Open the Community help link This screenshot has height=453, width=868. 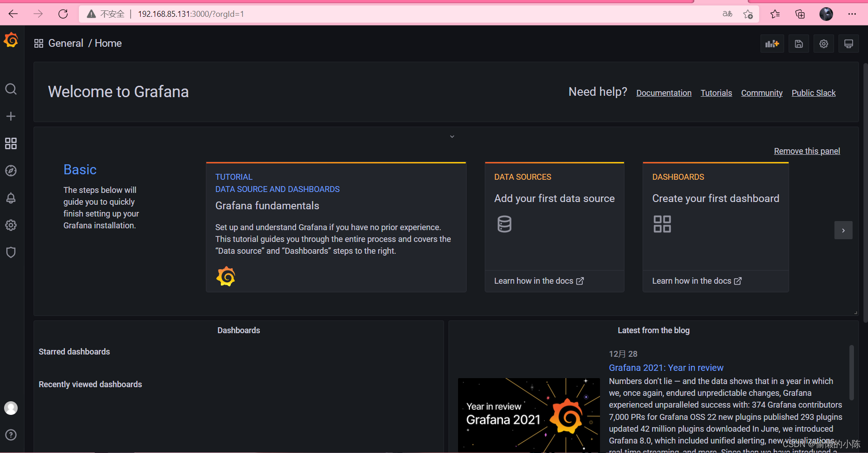click(x=762, y=93)
